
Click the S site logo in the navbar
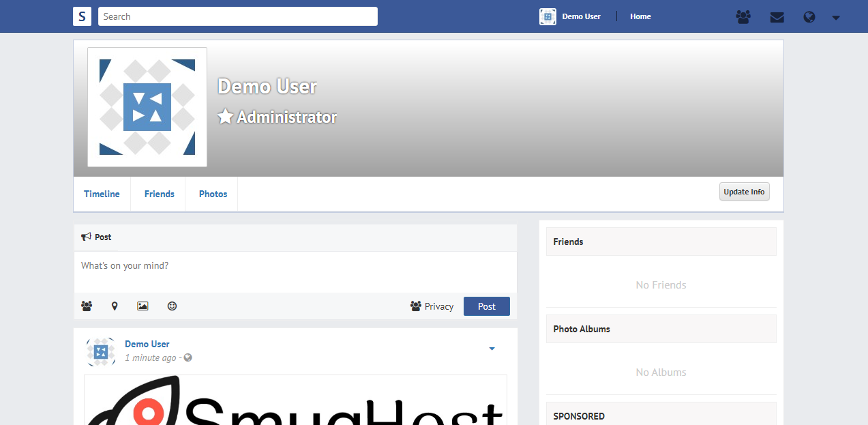[x=82, y=16]
